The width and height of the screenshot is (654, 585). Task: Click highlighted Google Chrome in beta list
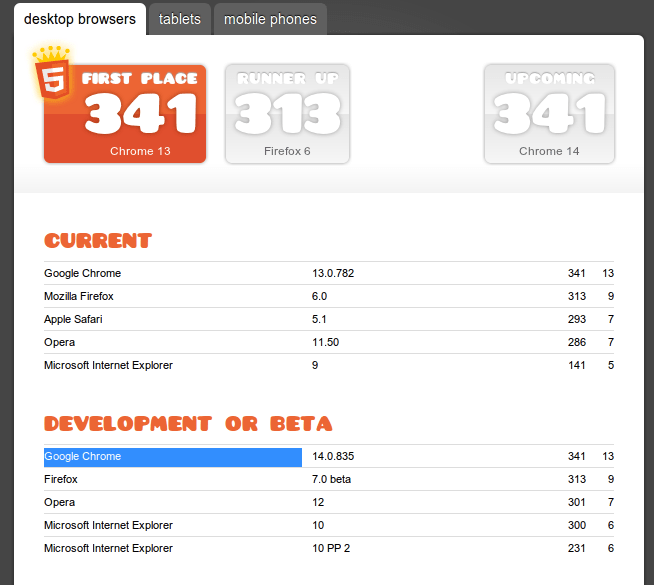point(83,456)
